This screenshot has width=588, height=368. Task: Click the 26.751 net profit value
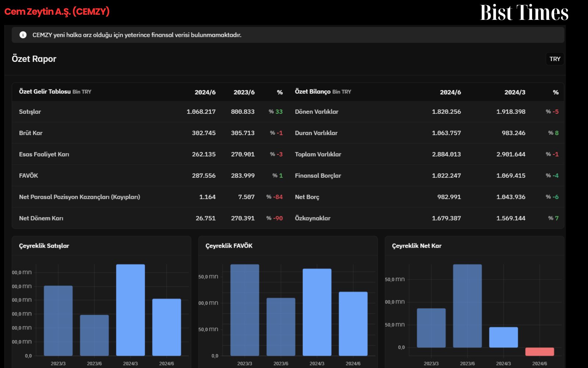click(205, 219)
